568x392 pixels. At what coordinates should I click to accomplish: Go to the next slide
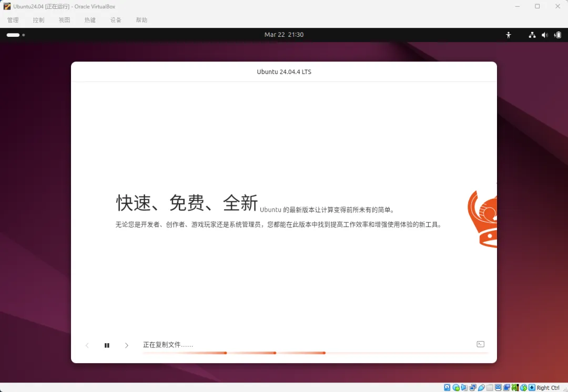tap(126, 345)
